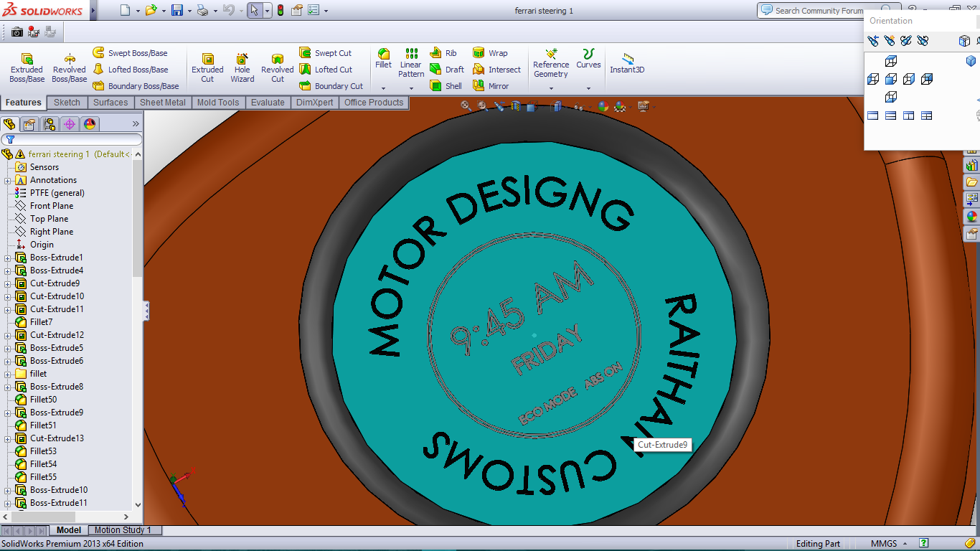Click the Section View icon

pos(515,106)
